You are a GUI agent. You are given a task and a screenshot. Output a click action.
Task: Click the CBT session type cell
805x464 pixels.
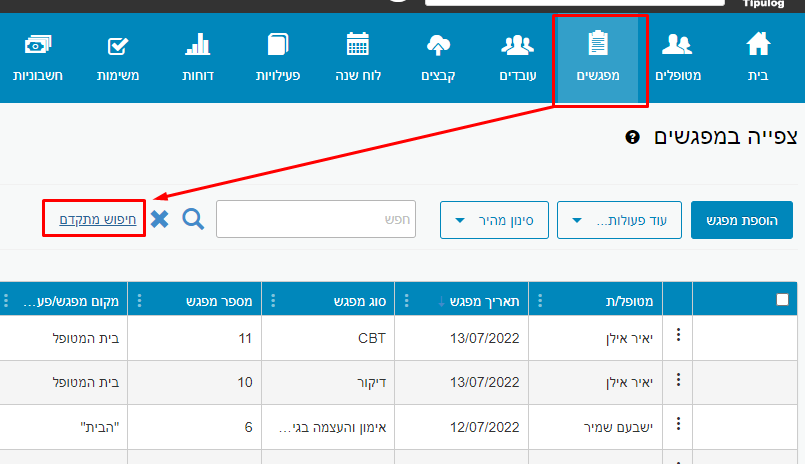pos(372,338)
